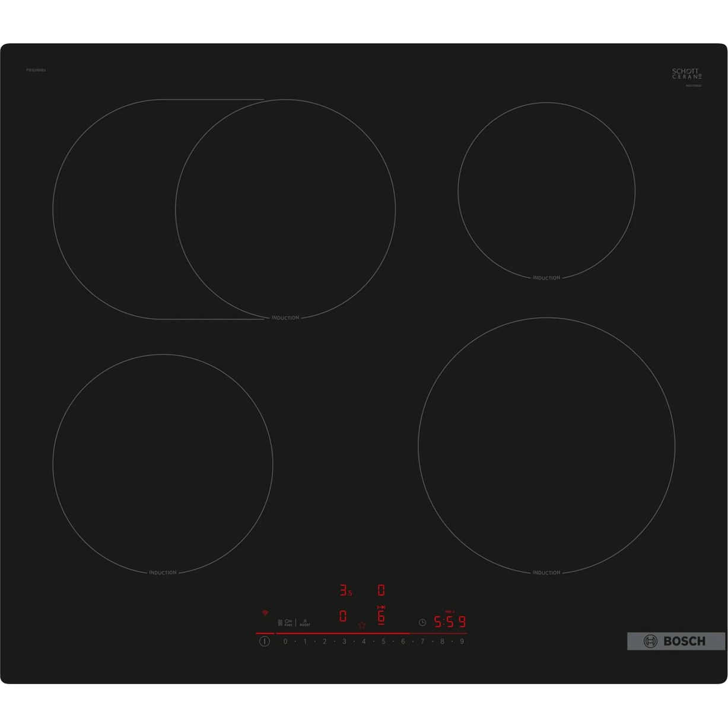Select top-left zone showing 3.5
This screenshot has width=728, height=728.
tap(345, 590)
